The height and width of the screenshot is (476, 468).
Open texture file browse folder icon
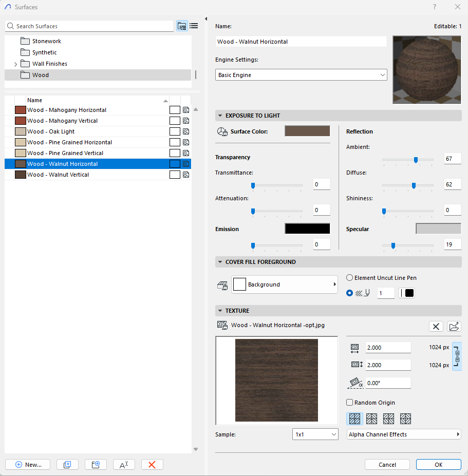454,326
